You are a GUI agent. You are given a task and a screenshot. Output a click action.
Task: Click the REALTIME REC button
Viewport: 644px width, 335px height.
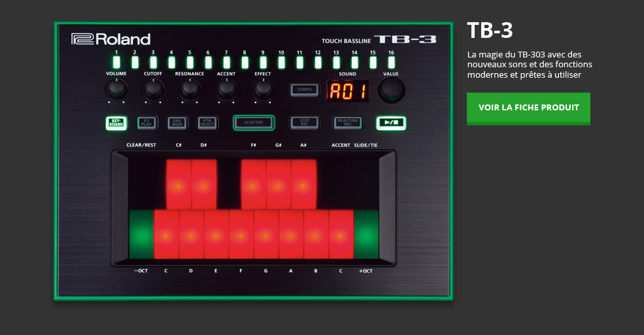[347, 123]
